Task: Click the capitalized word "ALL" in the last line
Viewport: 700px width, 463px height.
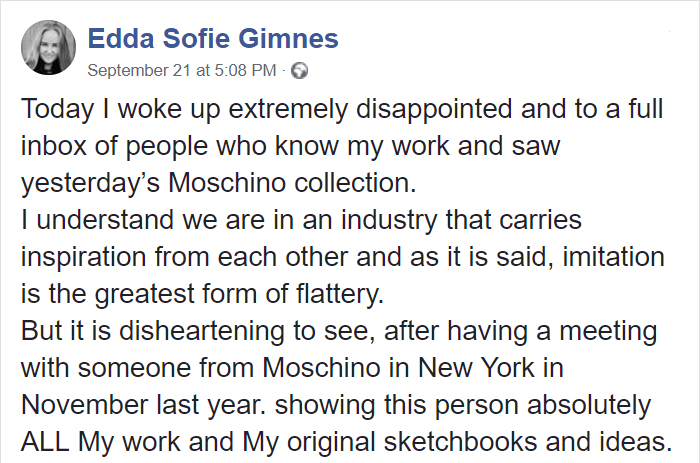Action: pyautogui.click(x=46, y=442)
